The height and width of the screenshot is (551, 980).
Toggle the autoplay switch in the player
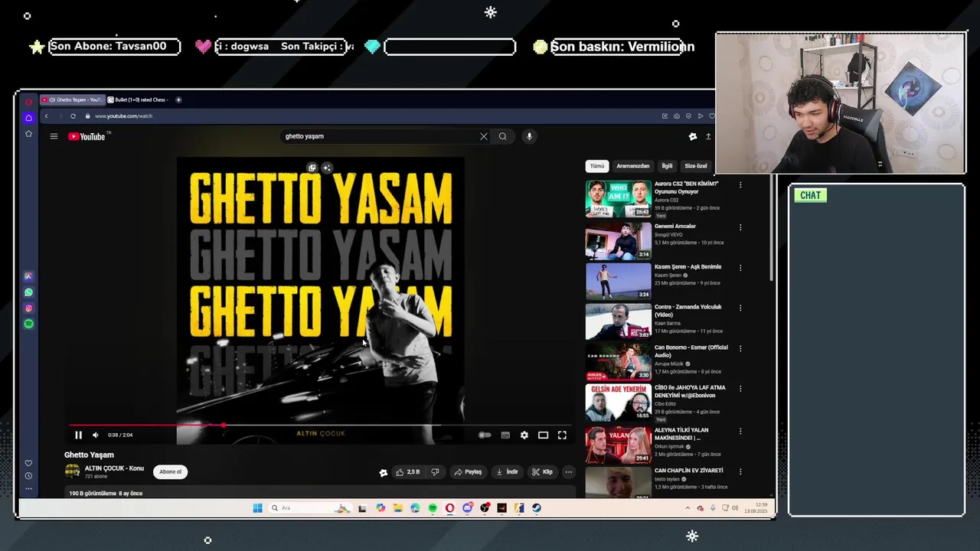pyautogui.click(x=485, y=435)
